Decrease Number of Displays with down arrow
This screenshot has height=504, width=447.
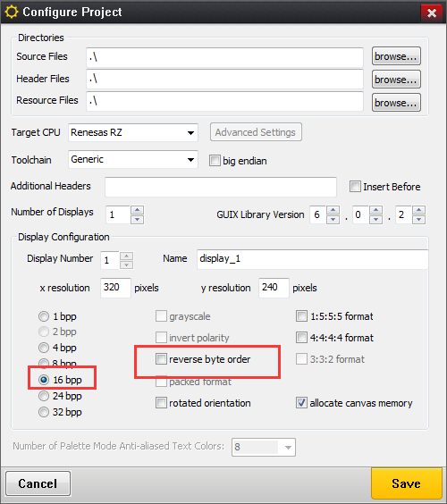coord(138,219)
